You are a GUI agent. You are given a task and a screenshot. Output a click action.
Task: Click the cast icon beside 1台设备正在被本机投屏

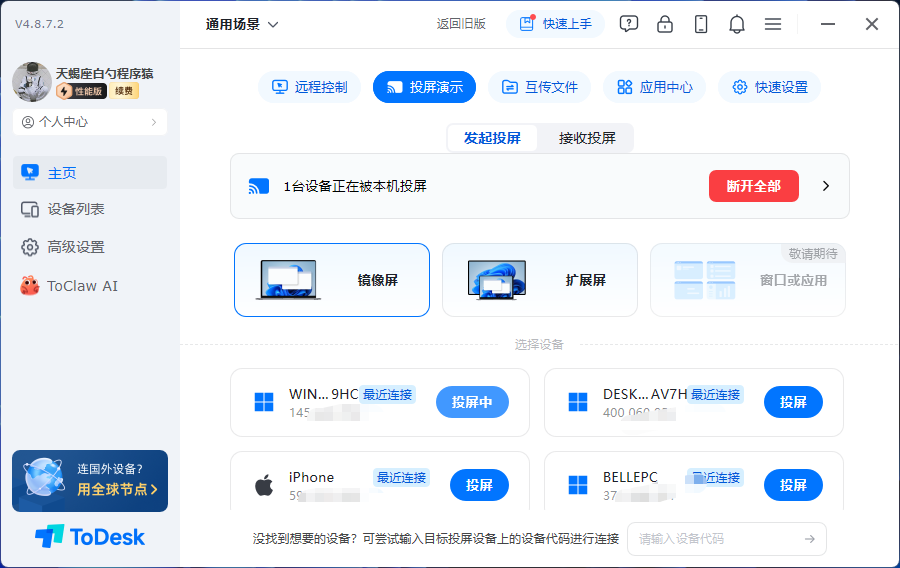258,186
